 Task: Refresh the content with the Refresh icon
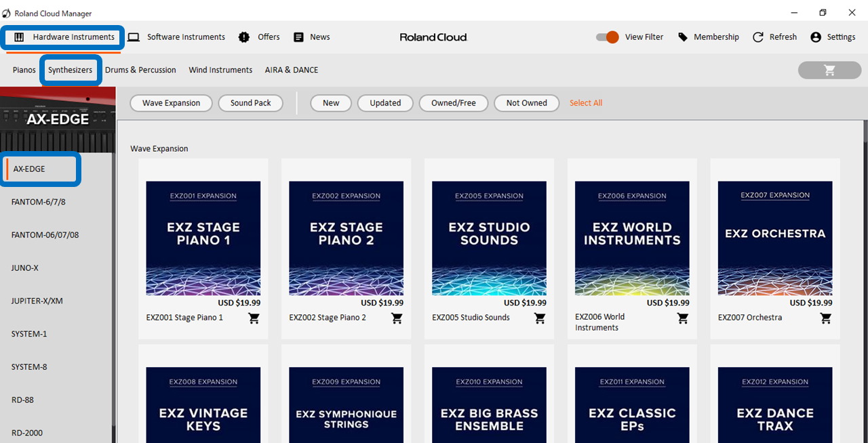click(757, 37)
